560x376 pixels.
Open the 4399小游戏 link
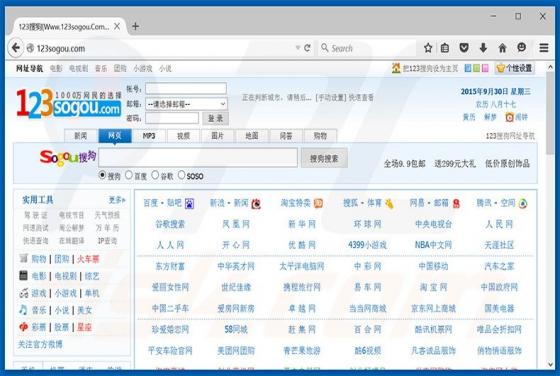coord(367,245)
